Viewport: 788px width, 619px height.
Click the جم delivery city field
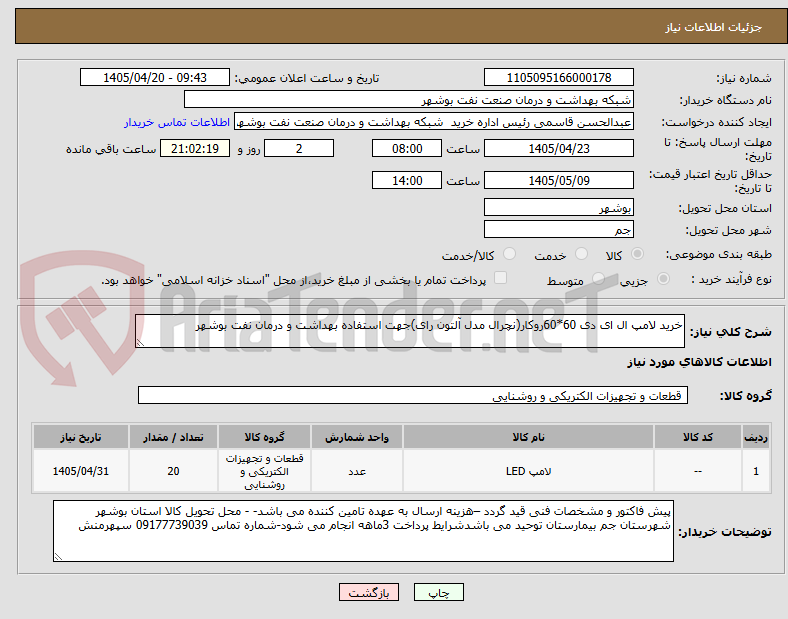click(558, 230)
